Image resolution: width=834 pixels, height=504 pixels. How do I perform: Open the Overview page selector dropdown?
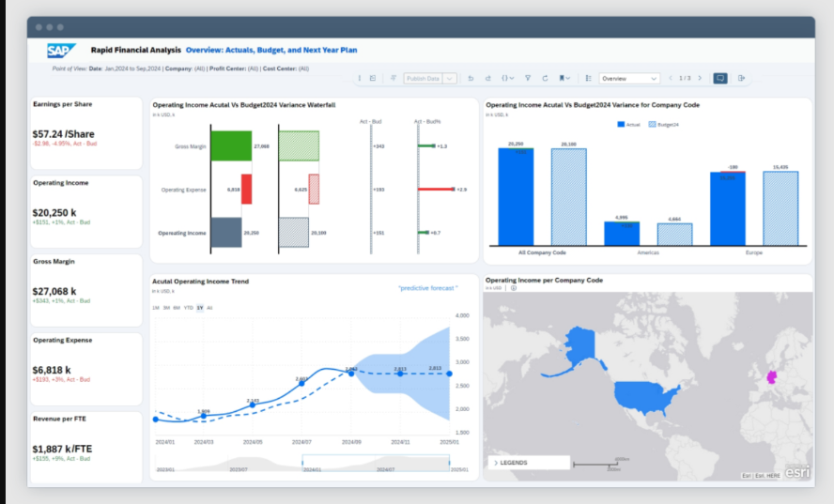[629, 78]
